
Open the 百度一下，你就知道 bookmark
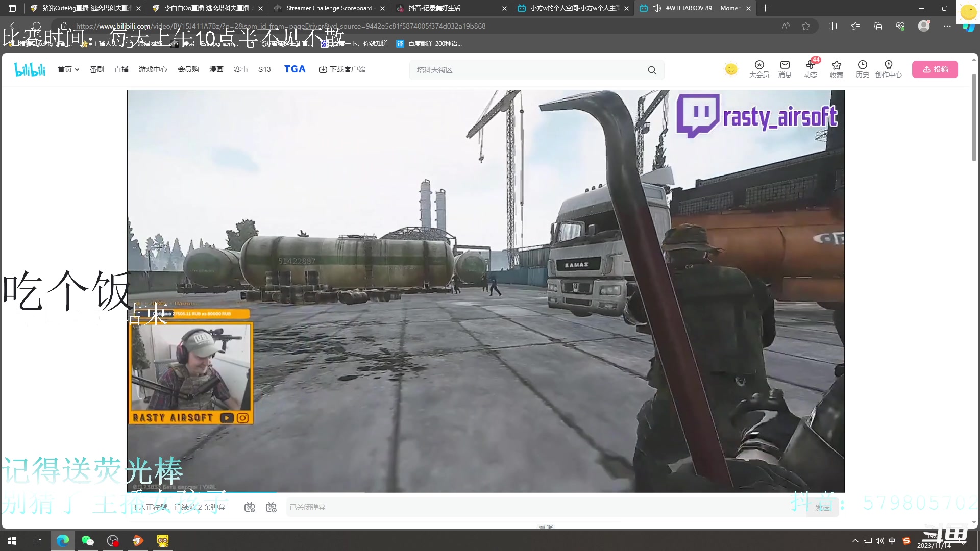[354, 44]
